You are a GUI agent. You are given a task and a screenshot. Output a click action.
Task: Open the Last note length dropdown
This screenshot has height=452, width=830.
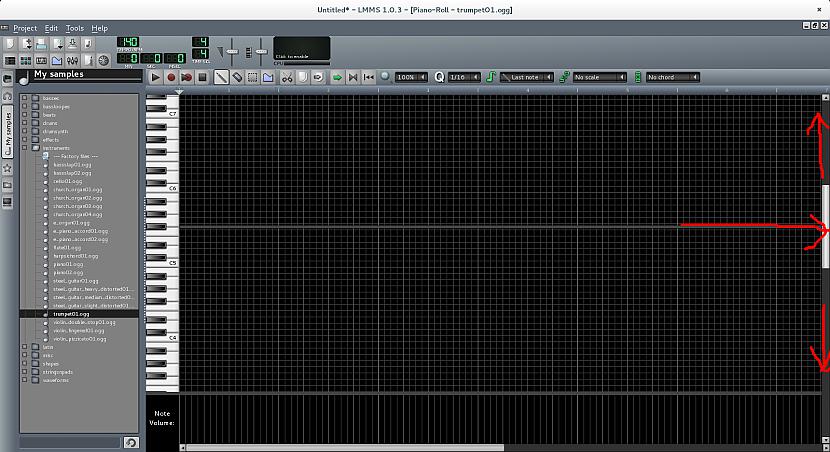pyautogui.click(x=527, y=77)
